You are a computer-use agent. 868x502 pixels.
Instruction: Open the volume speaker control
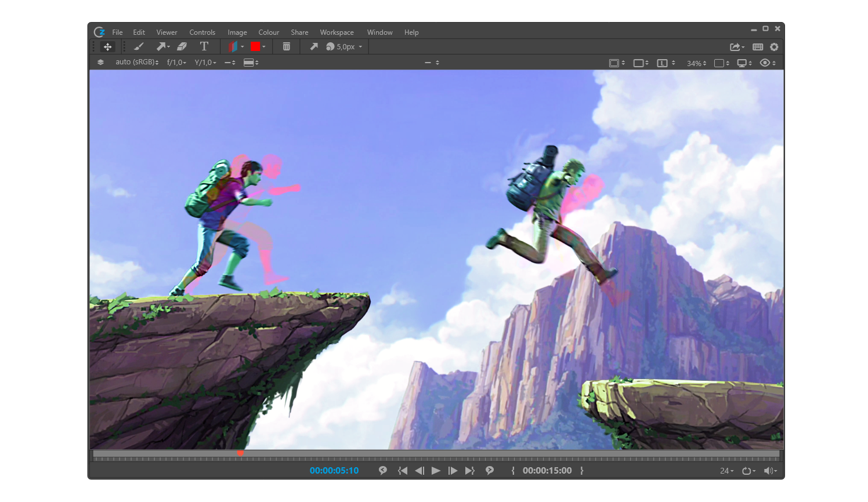tap(770, 471)
